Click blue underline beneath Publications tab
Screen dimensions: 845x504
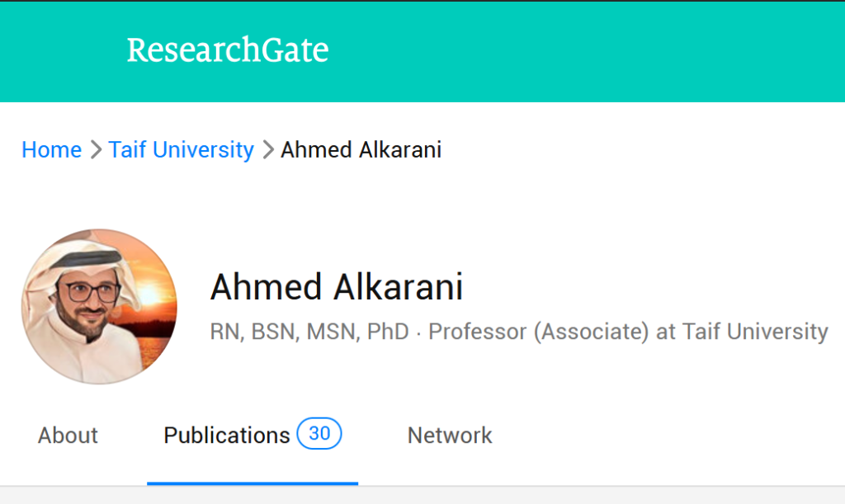[x=253, y=483]
